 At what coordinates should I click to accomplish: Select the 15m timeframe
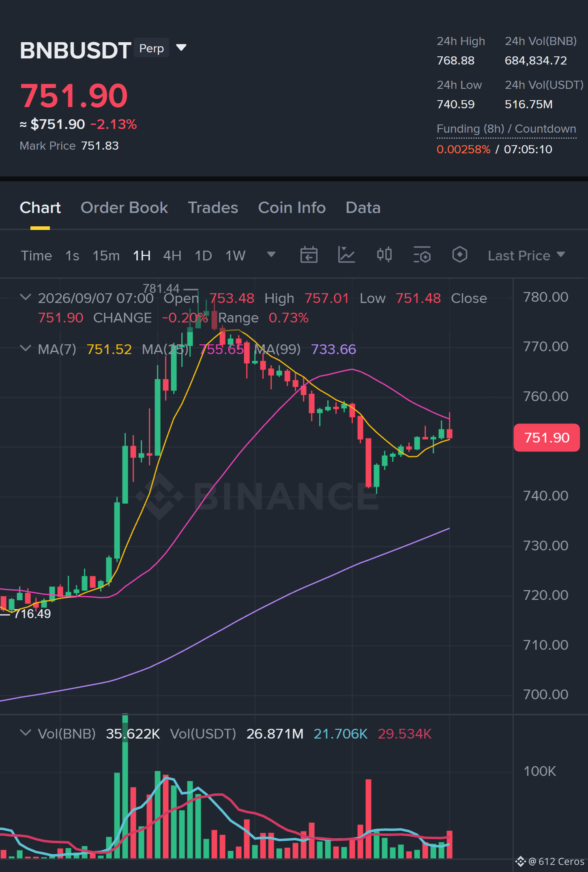(106, 256)
